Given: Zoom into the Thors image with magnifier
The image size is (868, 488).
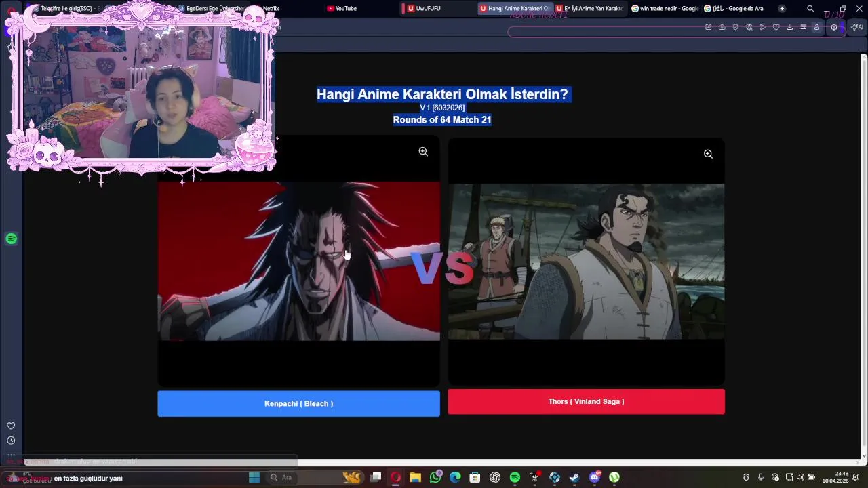Looking at the screenshot, I should pyautogui.click(x=708, y=154).
